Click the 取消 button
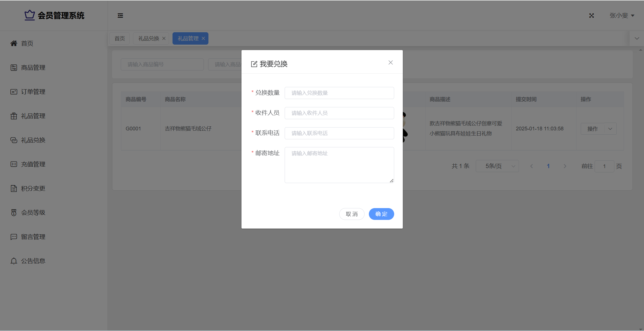The height and width of the screenshot is (331, 644). [x=352, y=214]
